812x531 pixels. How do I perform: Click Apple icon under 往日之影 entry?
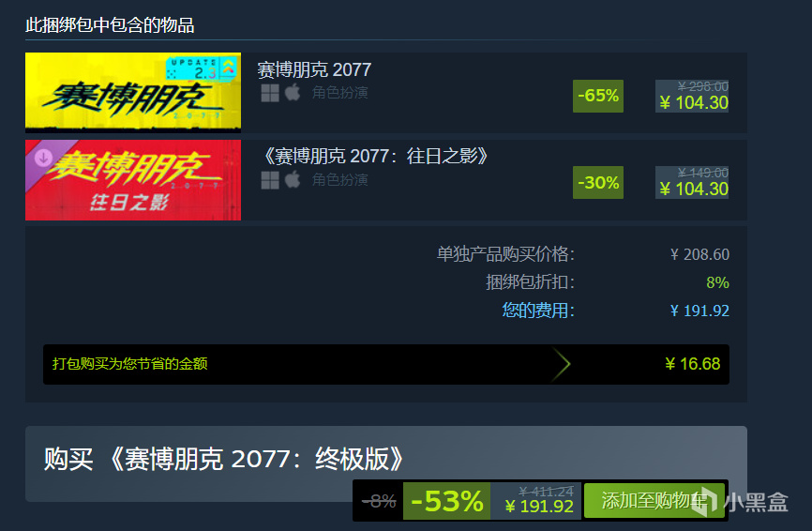(293, 180)
